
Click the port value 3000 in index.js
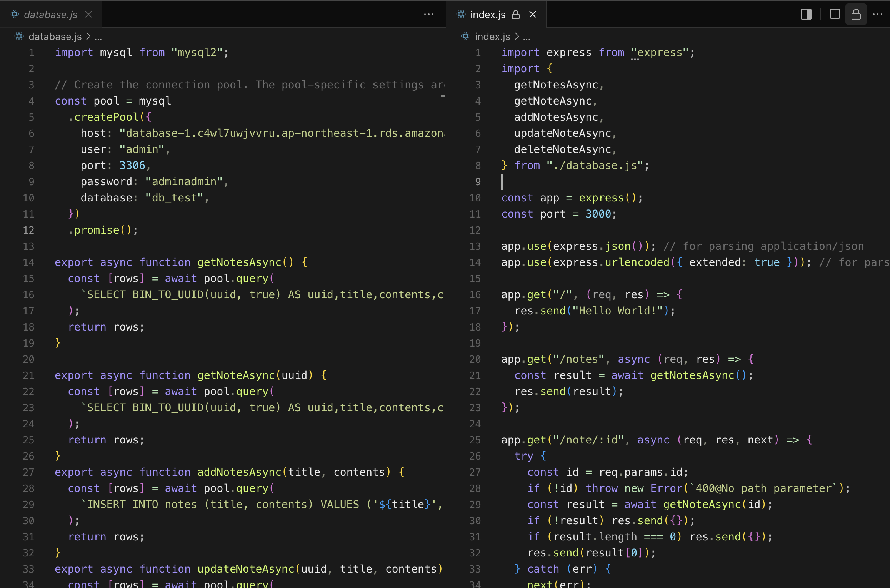[x=598, y=214]
